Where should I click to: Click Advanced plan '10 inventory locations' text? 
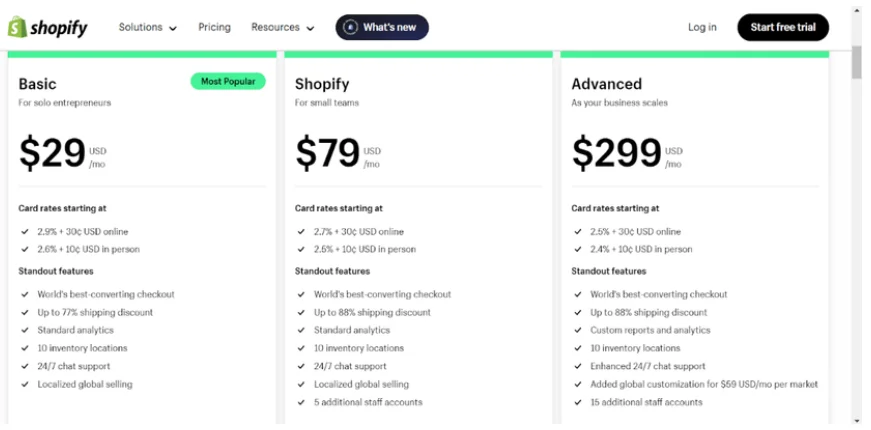tap(635, 348)
